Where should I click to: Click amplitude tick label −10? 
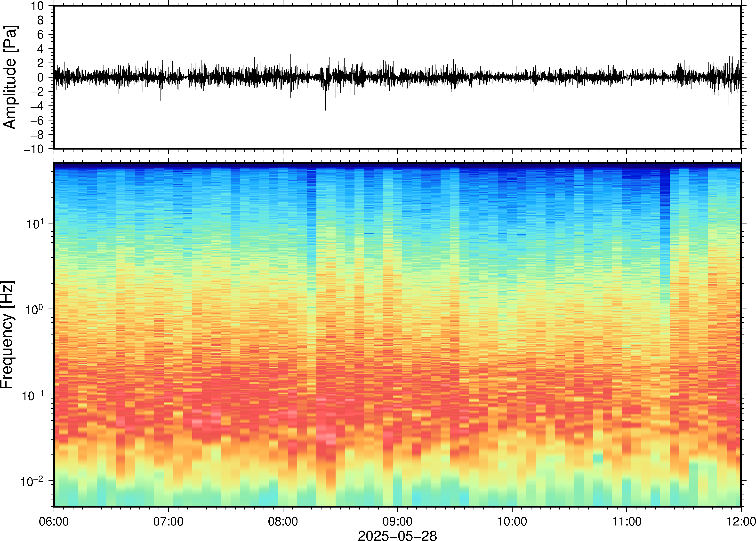34,149
